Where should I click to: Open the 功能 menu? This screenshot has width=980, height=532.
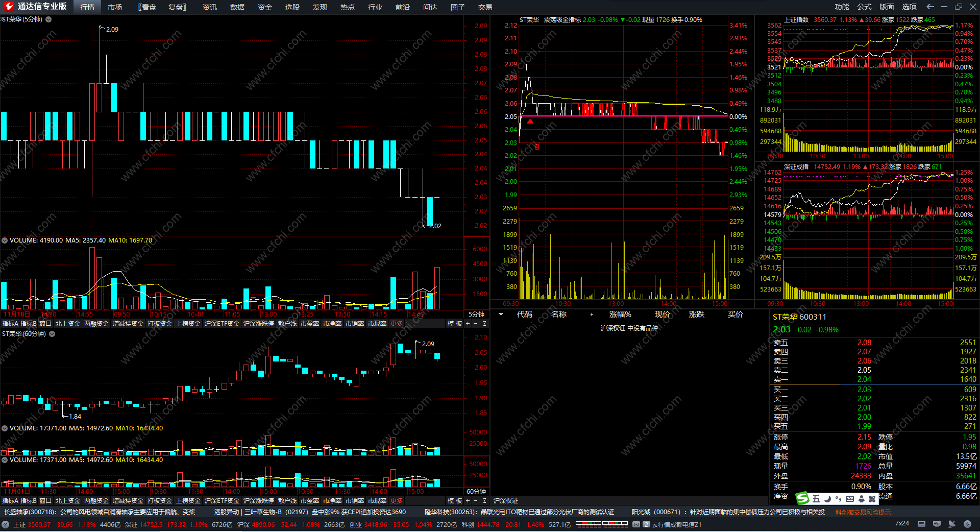coord(842,7)
